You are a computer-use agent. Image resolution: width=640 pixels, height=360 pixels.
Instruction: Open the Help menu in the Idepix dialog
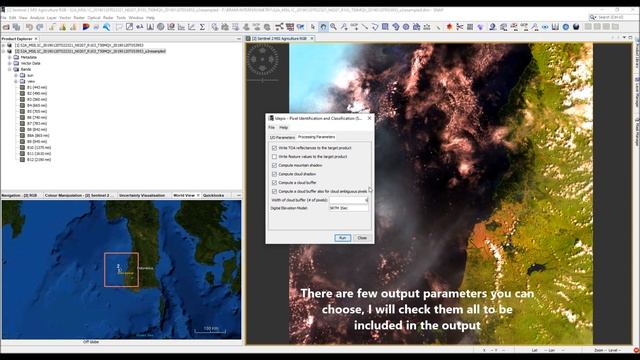click(x=284, y=128)
